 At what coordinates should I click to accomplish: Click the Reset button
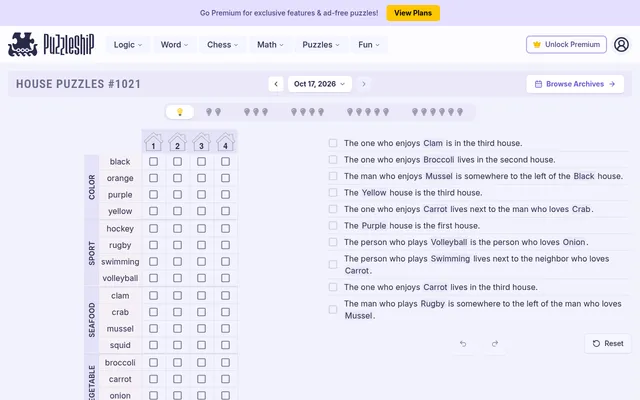pos(608,344)
